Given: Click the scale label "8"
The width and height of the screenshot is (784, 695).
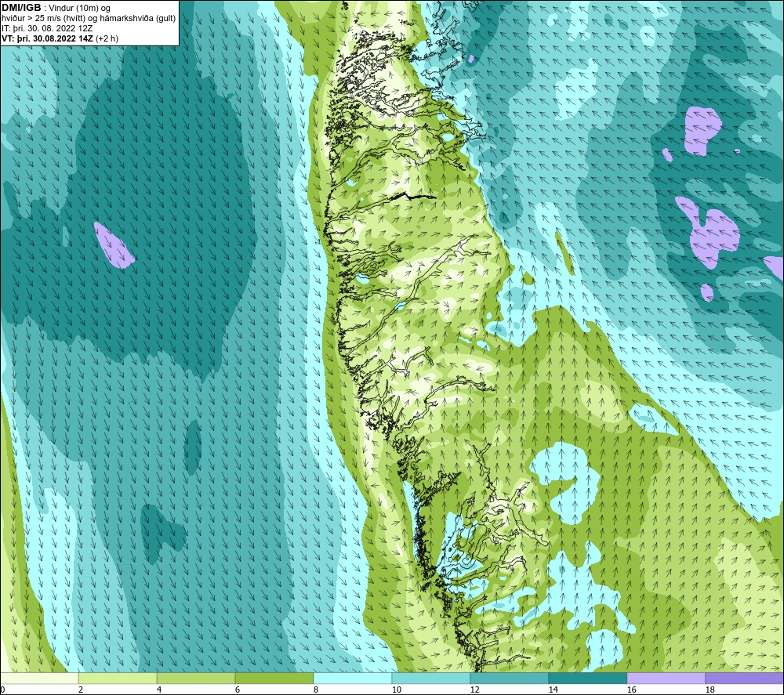Looking at the screenshot, I should coord(316,690).
